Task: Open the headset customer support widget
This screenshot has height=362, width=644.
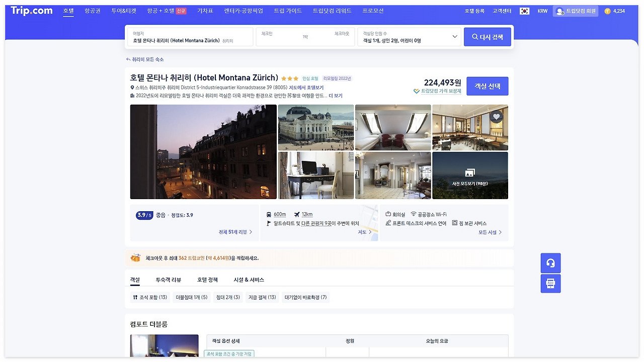Action: [x=550, y=263]
